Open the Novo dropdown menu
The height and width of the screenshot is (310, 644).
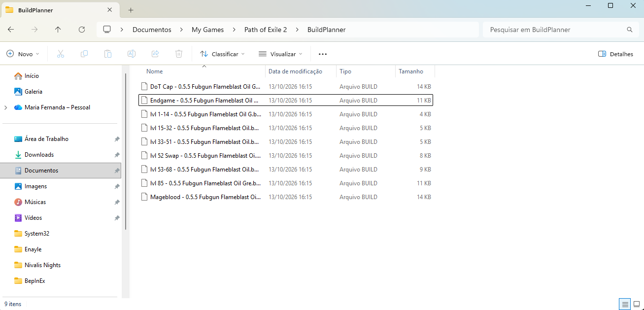pos(23,54)
